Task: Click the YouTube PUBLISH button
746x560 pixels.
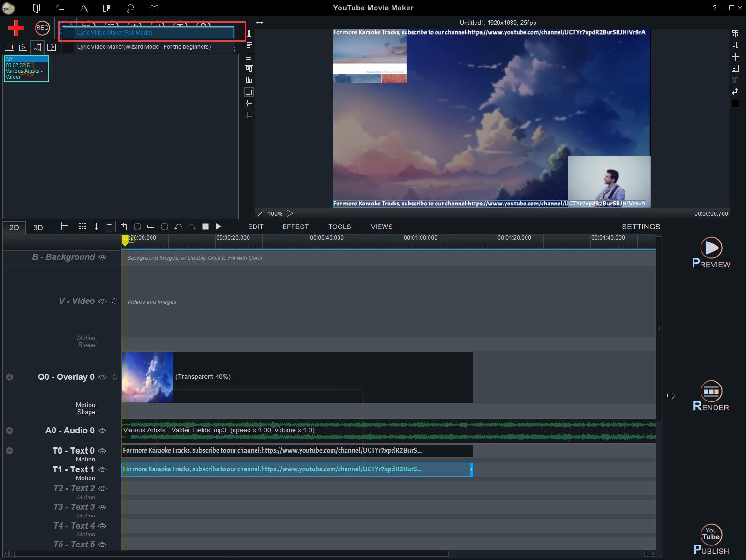Action: [711, 540]
